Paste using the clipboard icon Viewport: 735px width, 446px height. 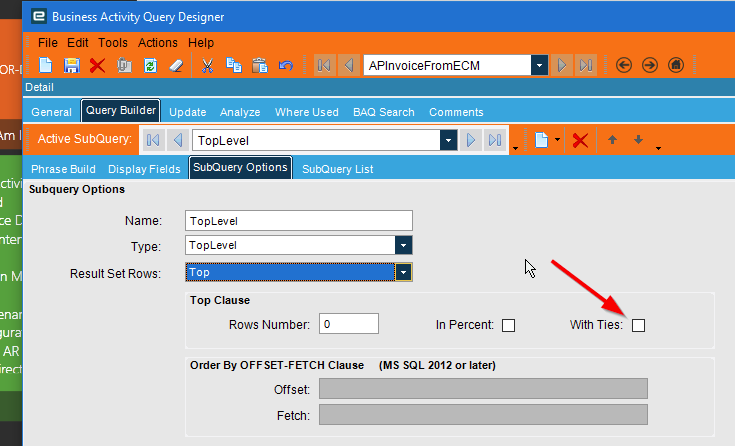[260, 65]
